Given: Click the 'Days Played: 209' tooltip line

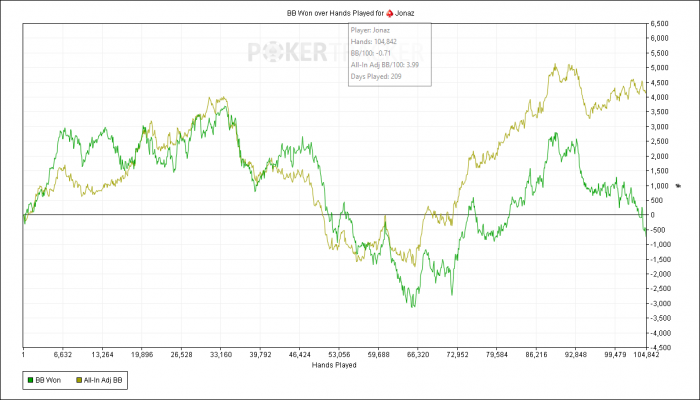Looking at the screenshot, I should coord(376,76).
